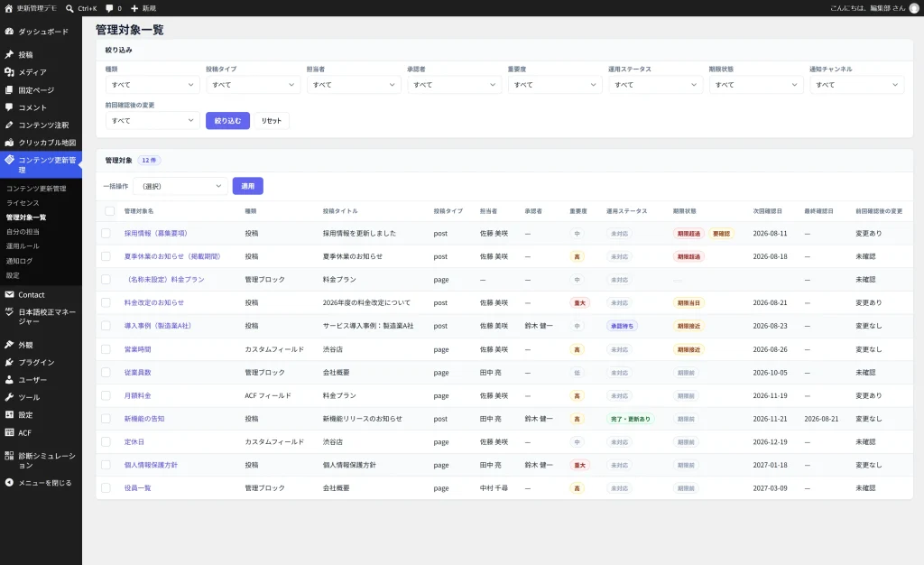
Task: Open the 通知ログ submenu item
Action: (x=20, y=261)
